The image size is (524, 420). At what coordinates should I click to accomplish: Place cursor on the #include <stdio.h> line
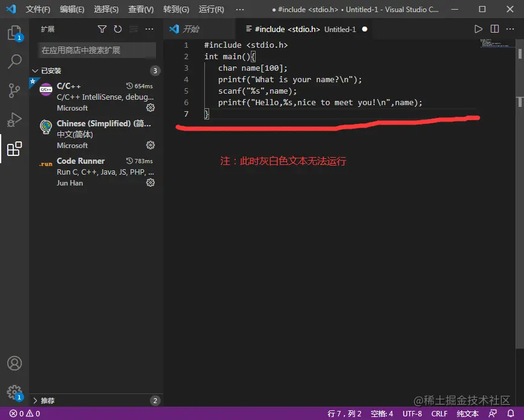[245, 45]
